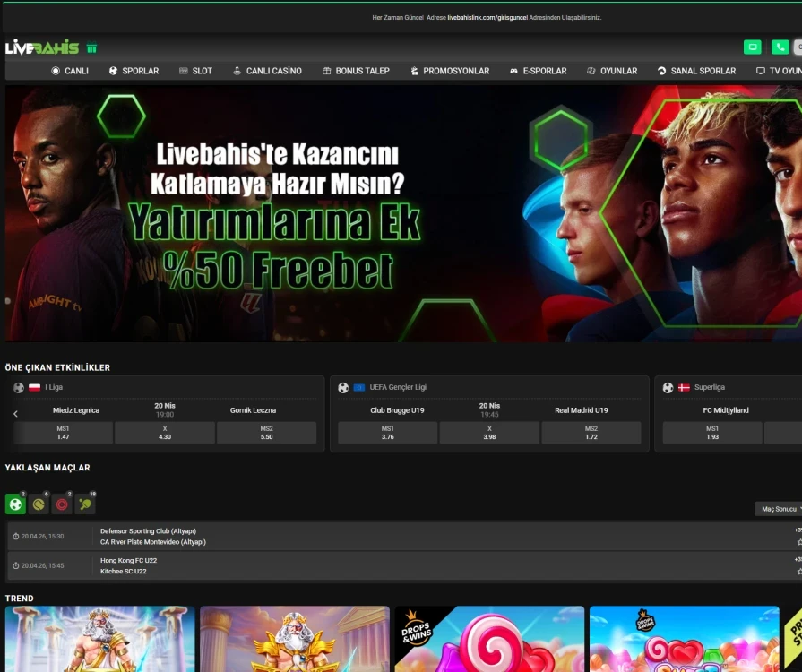Viewport: 802px width, 672px height.
Task: Bet MS2 1.72 on Real Madrid U19
Action: [x=591, y=433]
